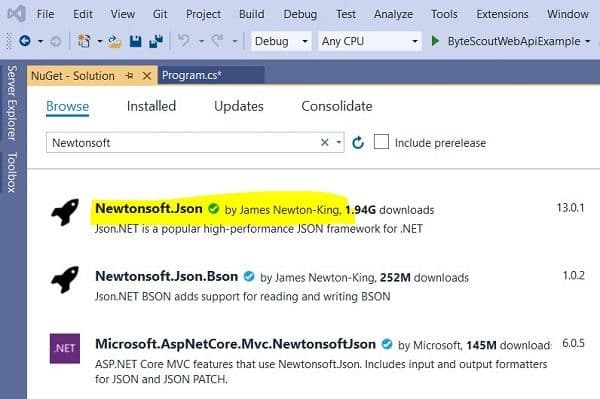The width and height of the screenshot is (600, 399).
Task: Expand the ByteScoutWebApiExample startup dropdown arrow
Action: 588,41
